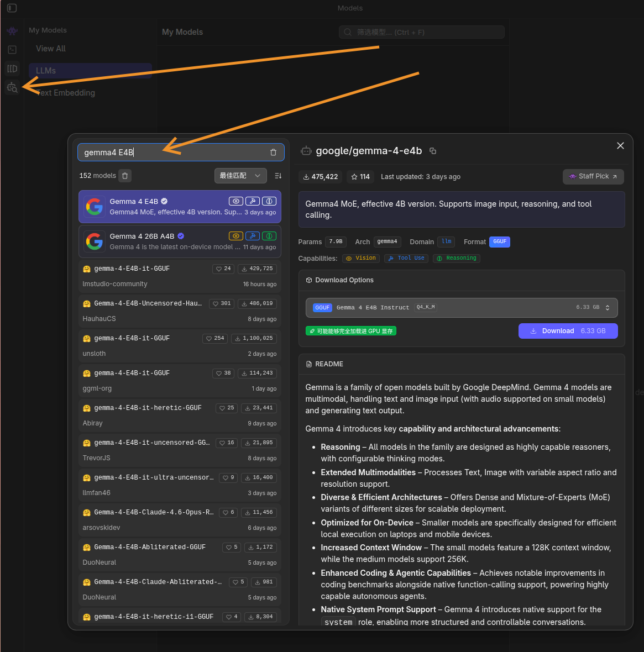The height and width of the screenshot is (652, 644).
Task: Click the GGUF format tag
Action: tap(500, 241)
